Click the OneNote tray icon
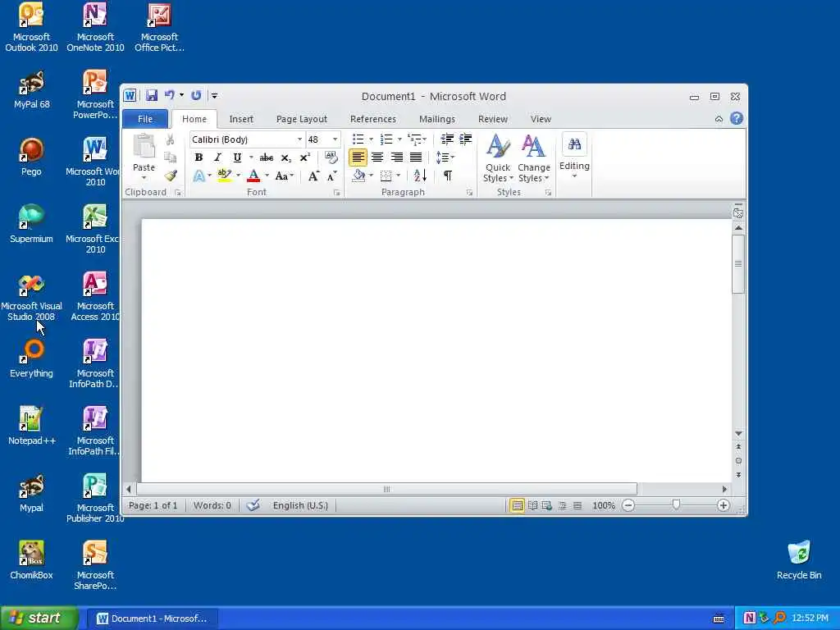The height and width of the screenshot is (630, 840). [749, 618]
